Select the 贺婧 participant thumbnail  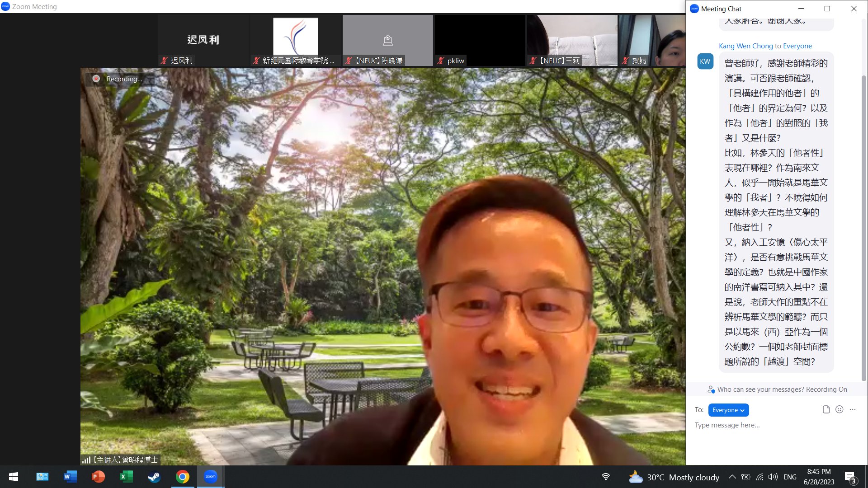click(652, 40)
